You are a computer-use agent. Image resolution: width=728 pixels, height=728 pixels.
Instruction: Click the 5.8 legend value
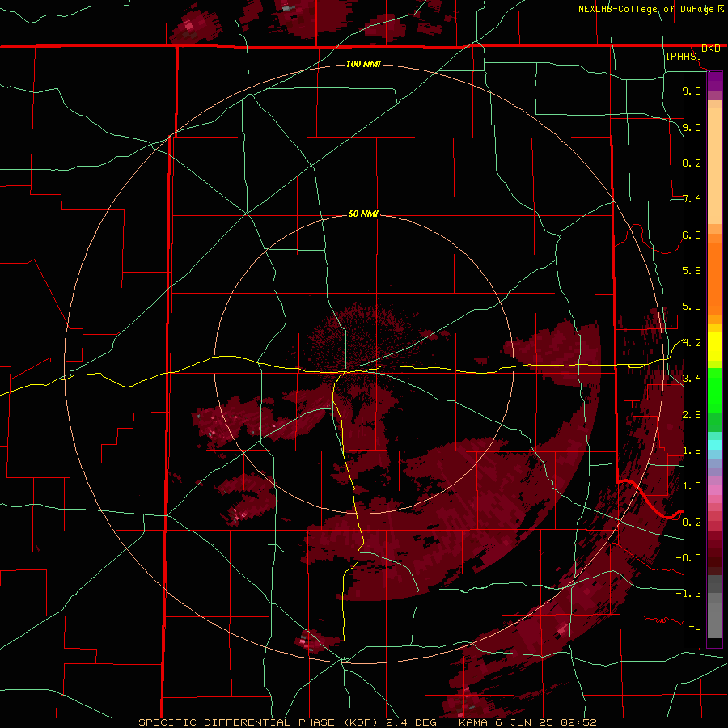[x=692, y=270]
